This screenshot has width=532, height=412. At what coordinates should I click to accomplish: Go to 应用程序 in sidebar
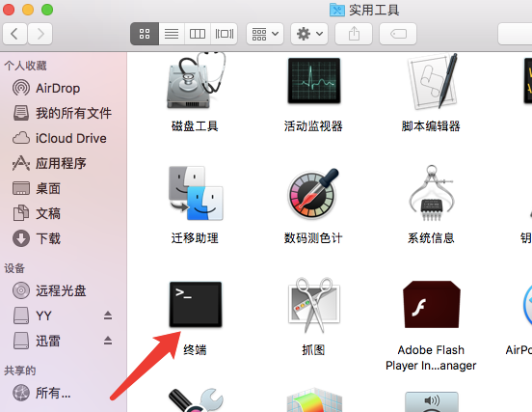tap(49, 163)
